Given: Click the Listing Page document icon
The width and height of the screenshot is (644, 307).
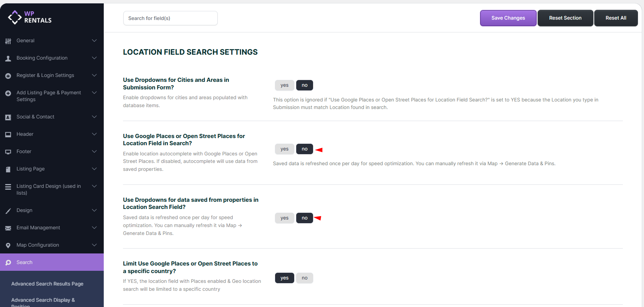Looking at the screenshot, I should (8, 169).
